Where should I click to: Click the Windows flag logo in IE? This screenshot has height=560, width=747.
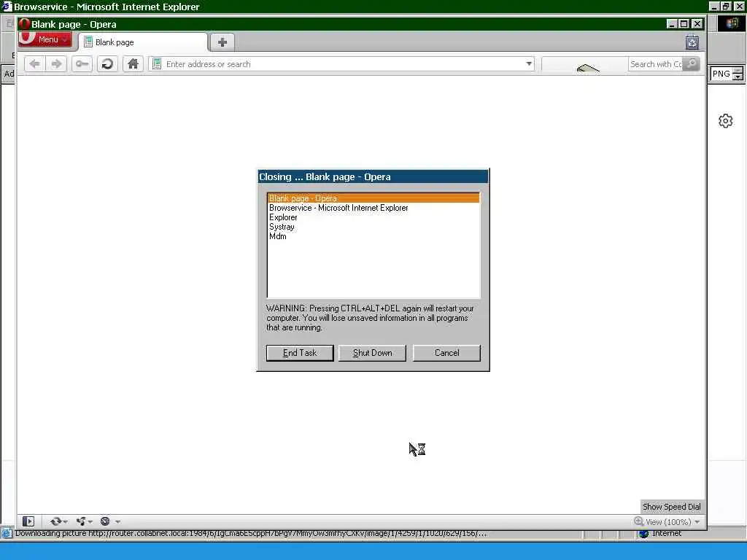(x=731, y=24)
